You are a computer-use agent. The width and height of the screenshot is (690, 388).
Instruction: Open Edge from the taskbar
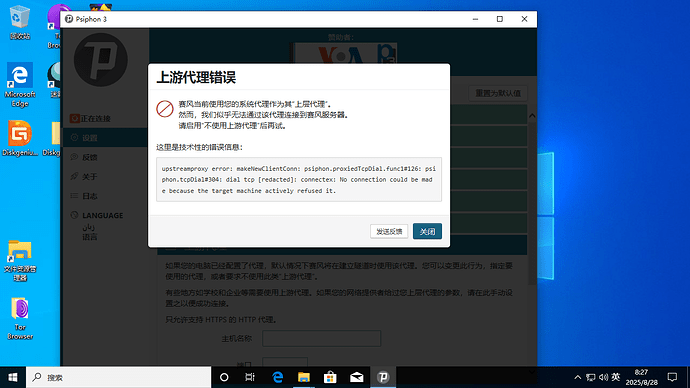point(277,377)
